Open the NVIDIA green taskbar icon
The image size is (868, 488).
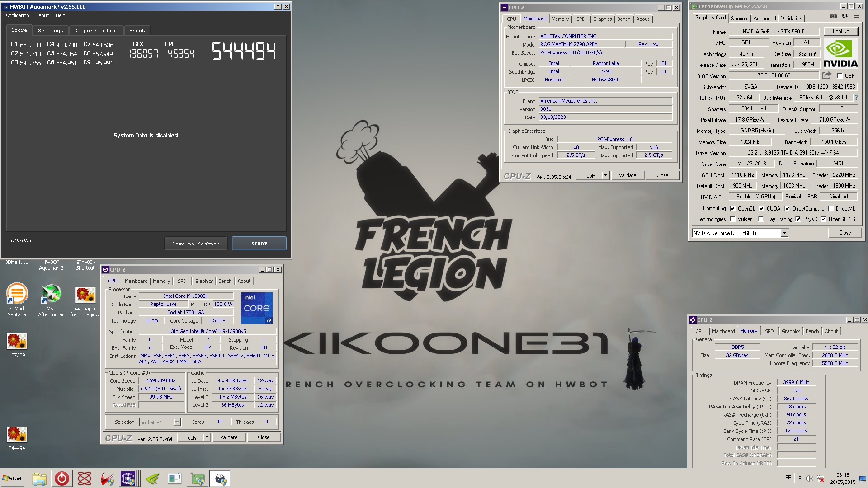pyautogui.click(x=152, y=479)
